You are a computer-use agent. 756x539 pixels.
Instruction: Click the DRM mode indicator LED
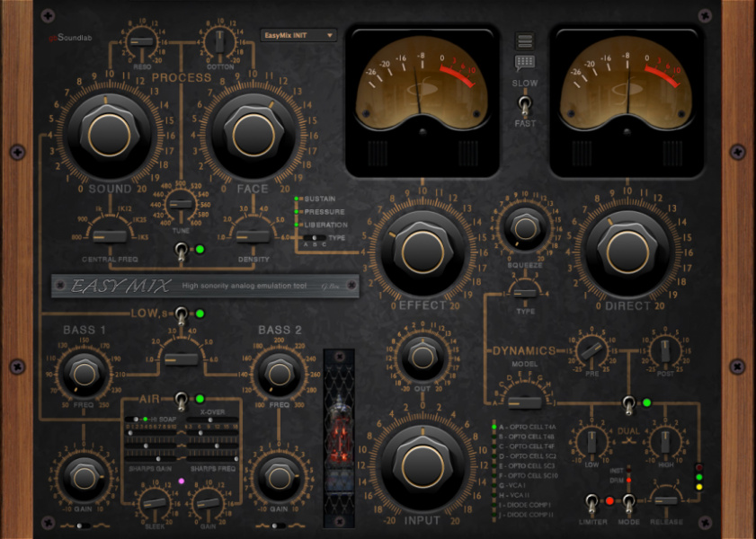pos(628,481)
